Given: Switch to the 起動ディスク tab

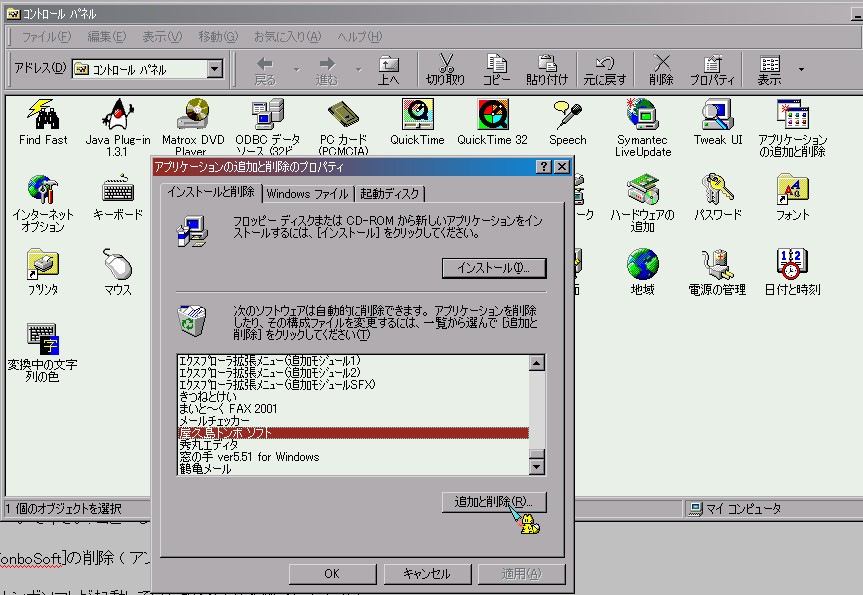Looking at the screenshot, I should click(x=390, y=194).
